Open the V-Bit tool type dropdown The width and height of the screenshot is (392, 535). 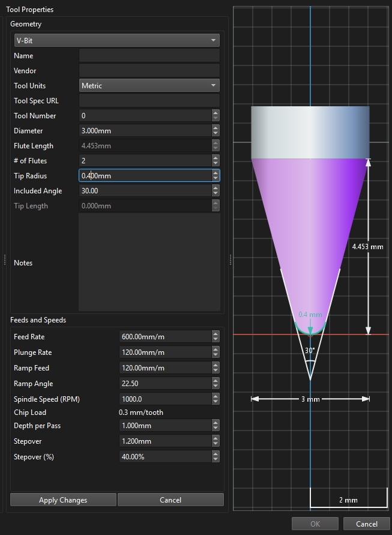click(116, 40)
